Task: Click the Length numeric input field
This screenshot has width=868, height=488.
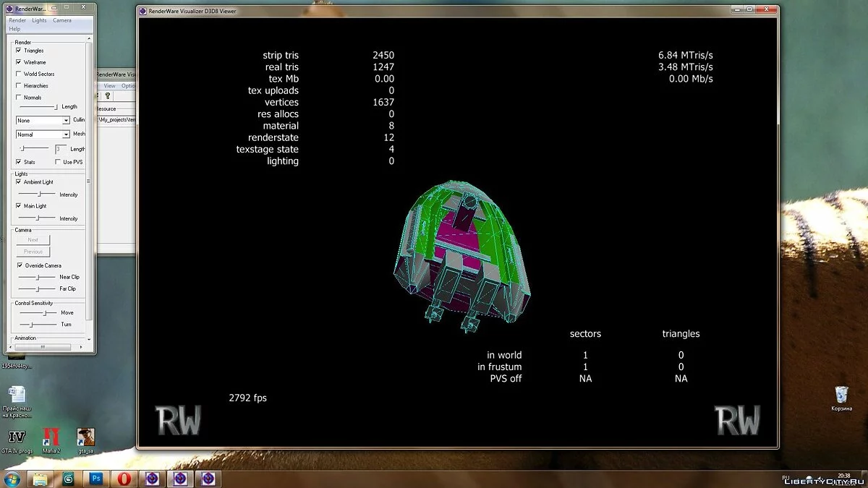Action: click(x=60, y=149)
